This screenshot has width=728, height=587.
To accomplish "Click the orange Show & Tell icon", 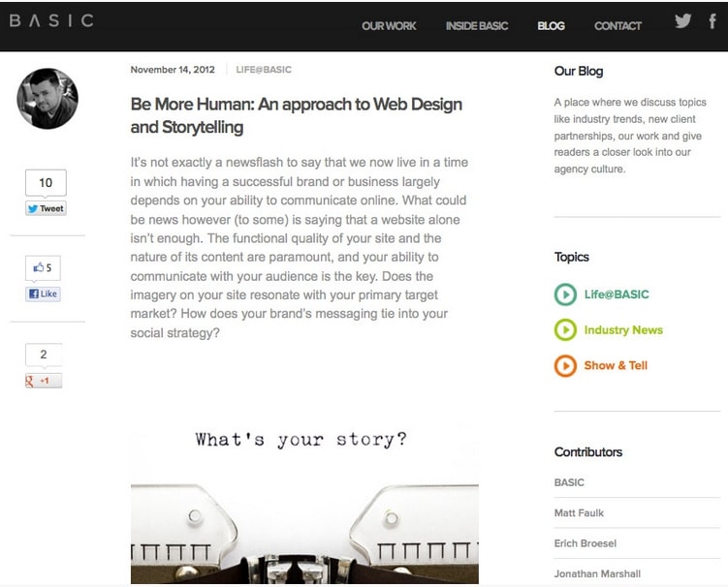I will (564, 366).
